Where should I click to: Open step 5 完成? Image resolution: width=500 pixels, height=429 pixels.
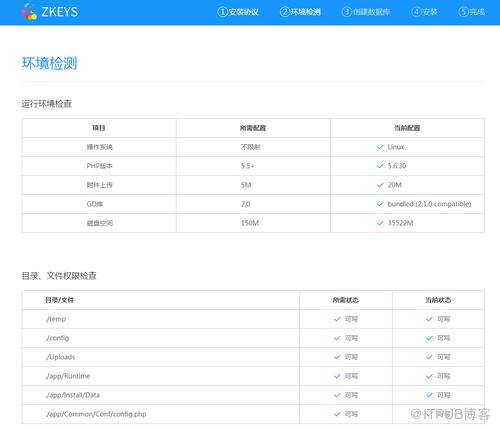(x=472, y=12)
